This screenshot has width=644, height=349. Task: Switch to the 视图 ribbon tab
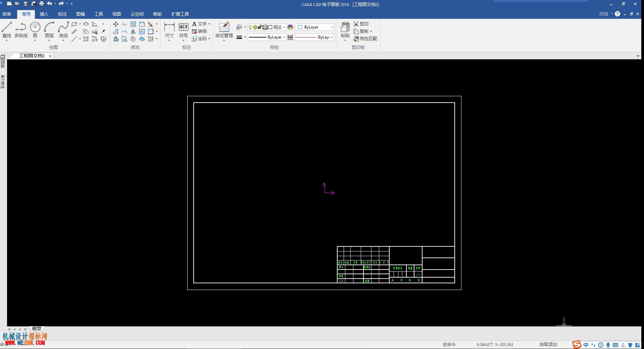116,14
